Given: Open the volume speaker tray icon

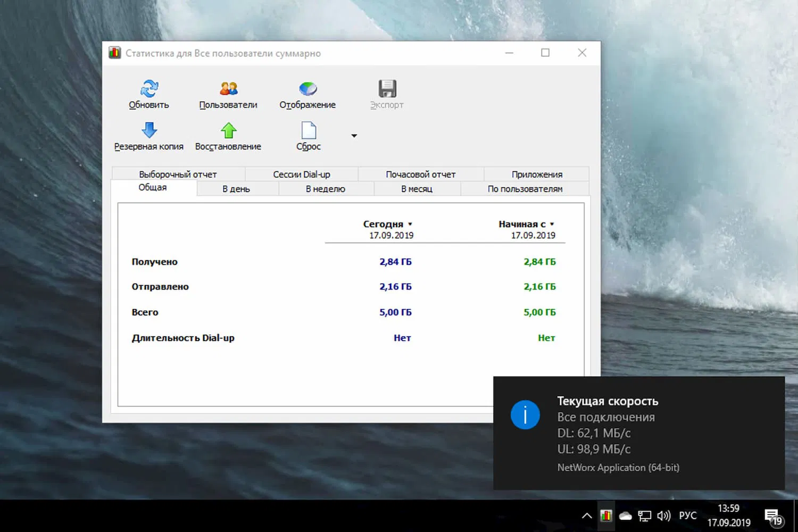Looking at the screenshot, I should (663, 516).
